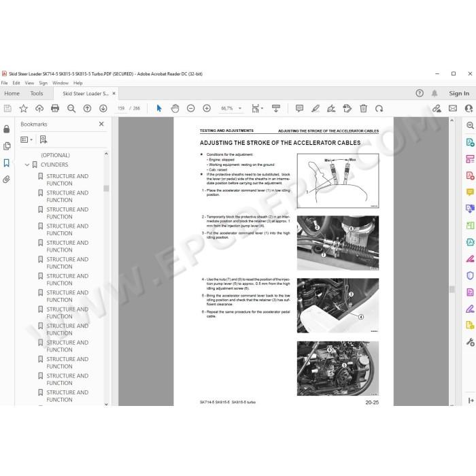
Task: Click the bookmarks panel scroll up arrow
Action: click(106, 154)
